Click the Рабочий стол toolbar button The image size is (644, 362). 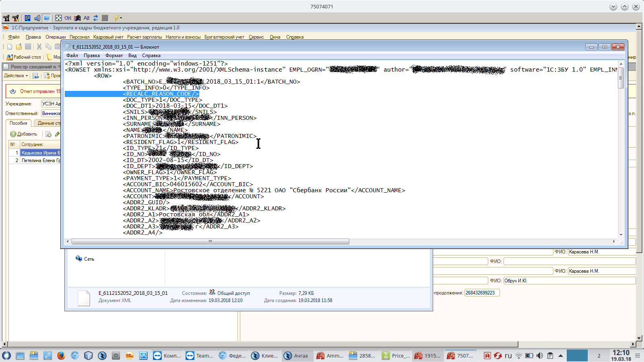click(x=24, y=57)
